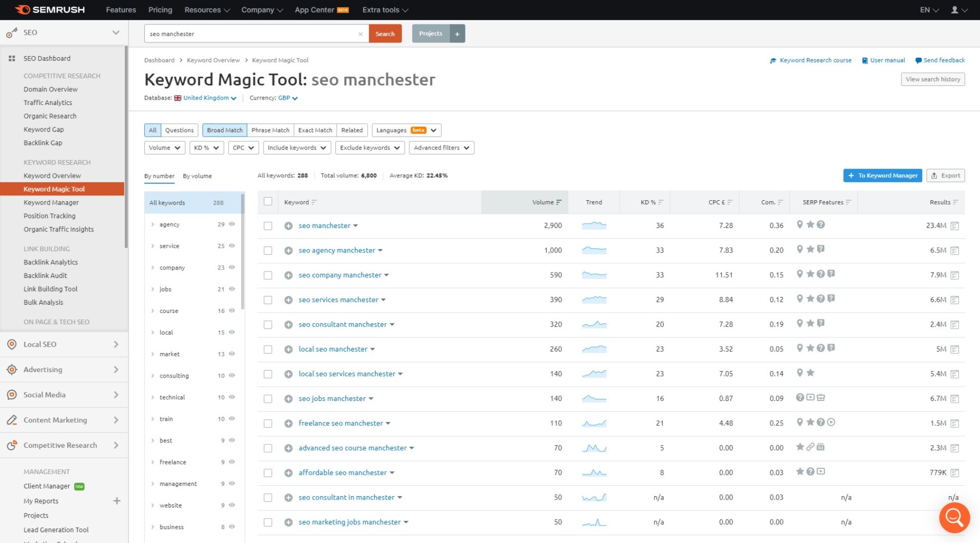Check the seo services manchester row checkbox
The image size is (980, 543).
pos(268,300)
